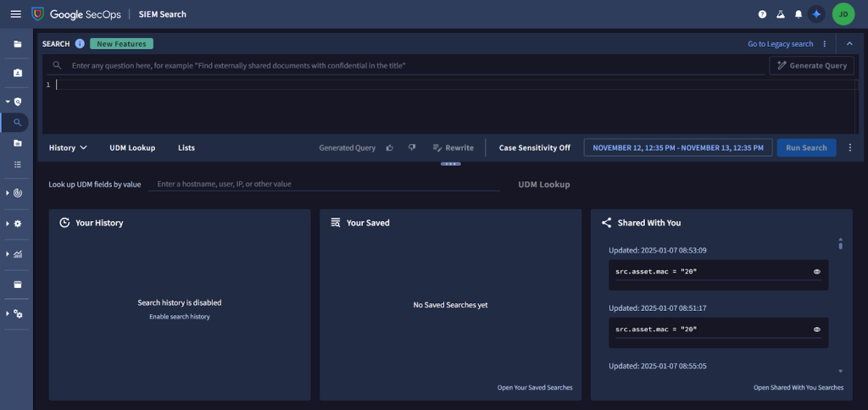The width and height of the screenshot is (868, 410).
Task: Click the Rewrite button
Action: tap(453, 147)
